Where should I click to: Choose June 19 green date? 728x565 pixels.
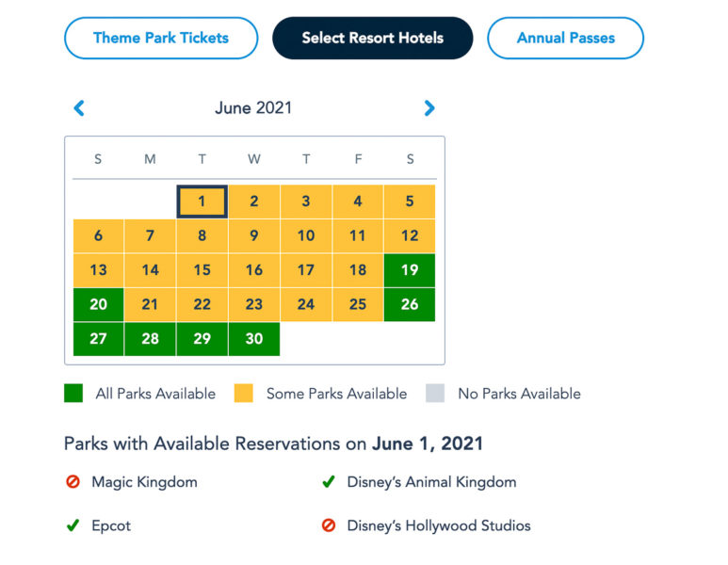click(x=410, y=270)
